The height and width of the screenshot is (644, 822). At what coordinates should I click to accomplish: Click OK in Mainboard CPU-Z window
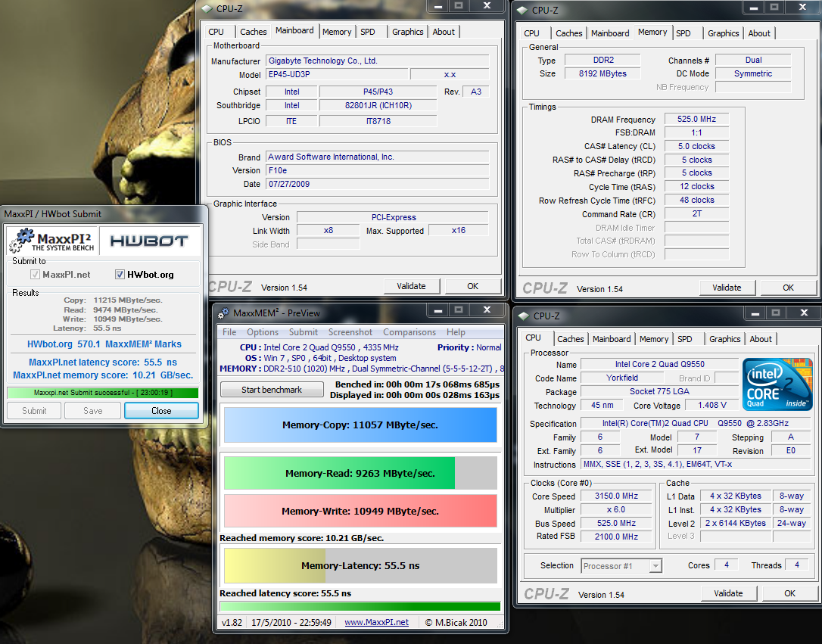click(x=472, y=286)
